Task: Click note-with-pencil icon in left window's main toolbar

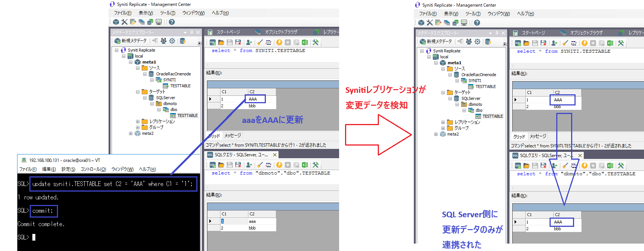Action: (133, 22)
